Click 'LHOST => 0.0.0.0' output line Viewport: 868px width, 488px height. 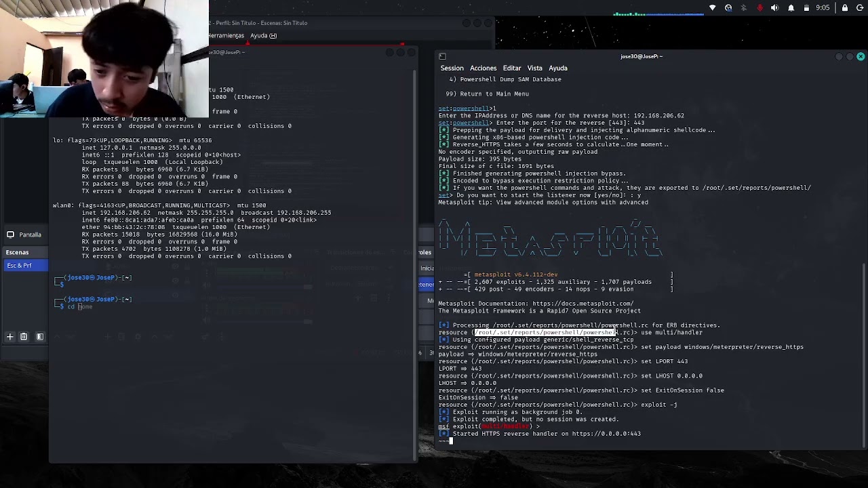[x=467, y=383]
